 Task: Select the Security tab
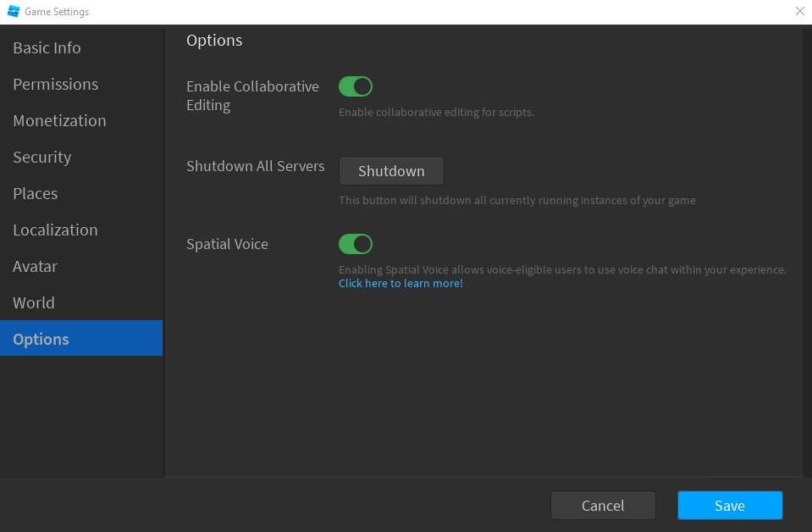42,158
